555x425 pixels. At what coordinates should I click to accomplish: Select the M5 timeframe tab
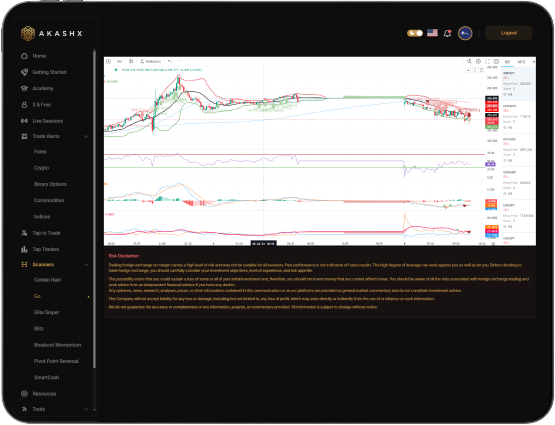[x=508, y=62]
